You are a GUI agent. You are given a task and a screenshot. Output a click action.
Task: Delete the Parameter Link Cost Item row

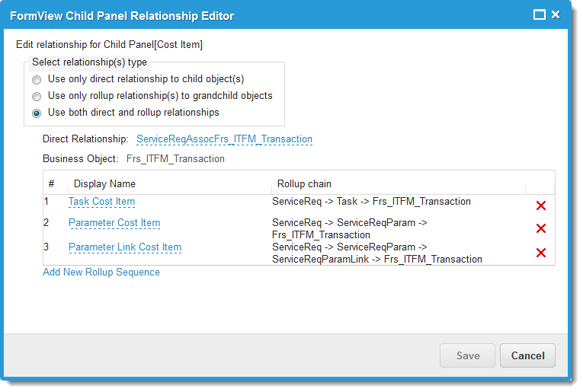[x=540, y=253]
